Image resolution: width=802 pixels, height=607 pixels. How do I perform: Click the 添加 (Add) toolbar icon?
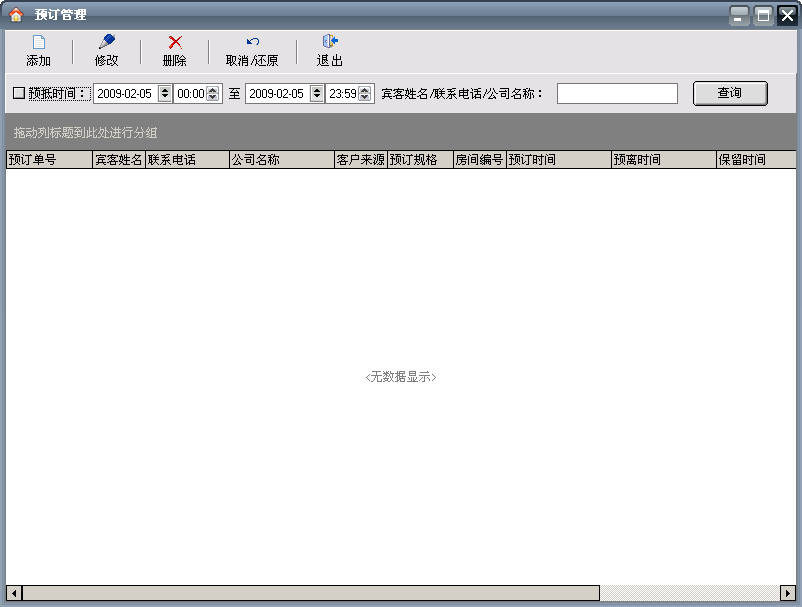pyautogui.click(x=39, y=42)
